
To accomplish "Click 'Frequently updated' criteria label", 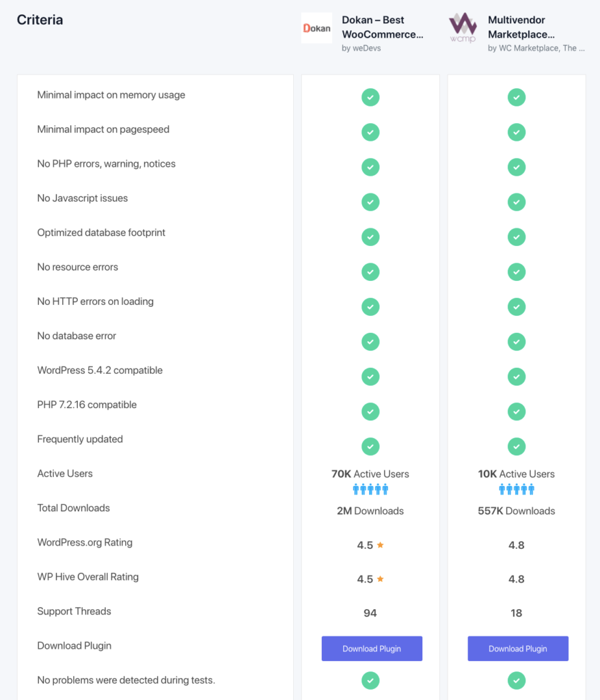I will (x=80, y=440).
